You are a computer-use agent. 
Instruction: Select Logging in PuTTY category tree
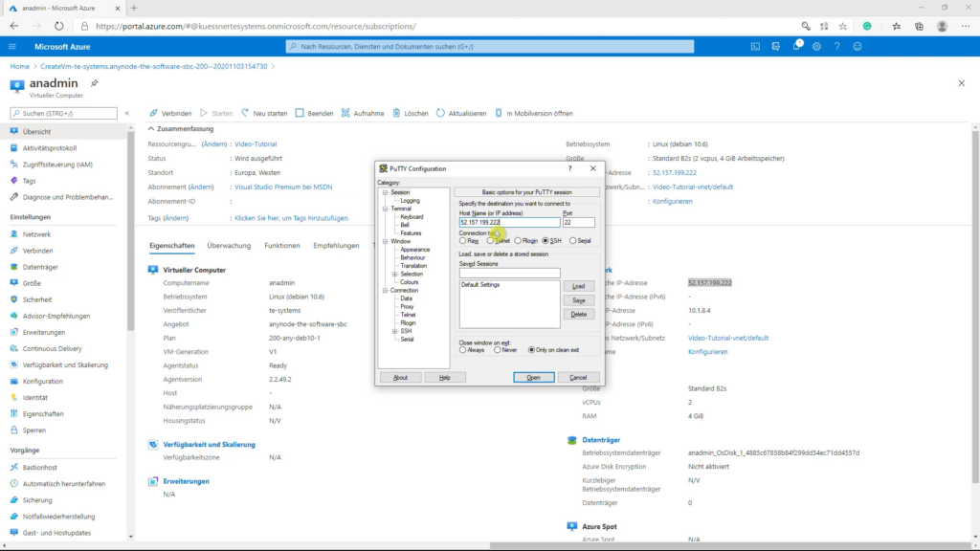pyautogui.click(x=410, y=201)
